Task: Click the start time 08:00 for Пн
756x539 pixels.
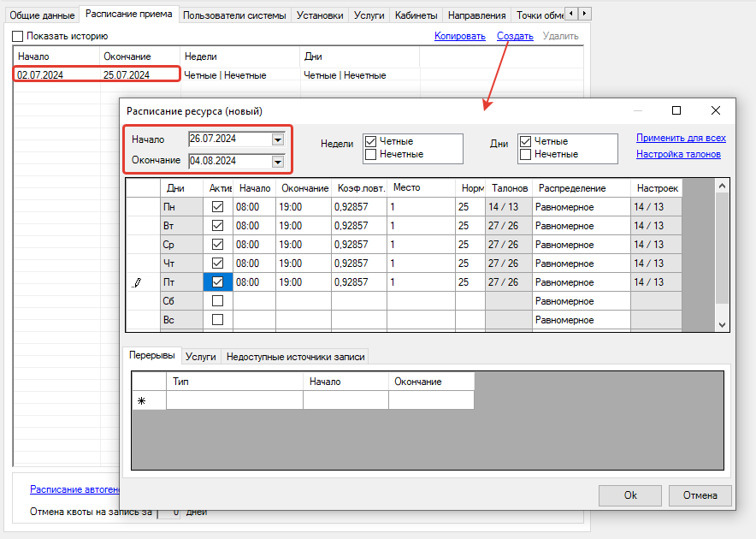Action: (254, 207)
